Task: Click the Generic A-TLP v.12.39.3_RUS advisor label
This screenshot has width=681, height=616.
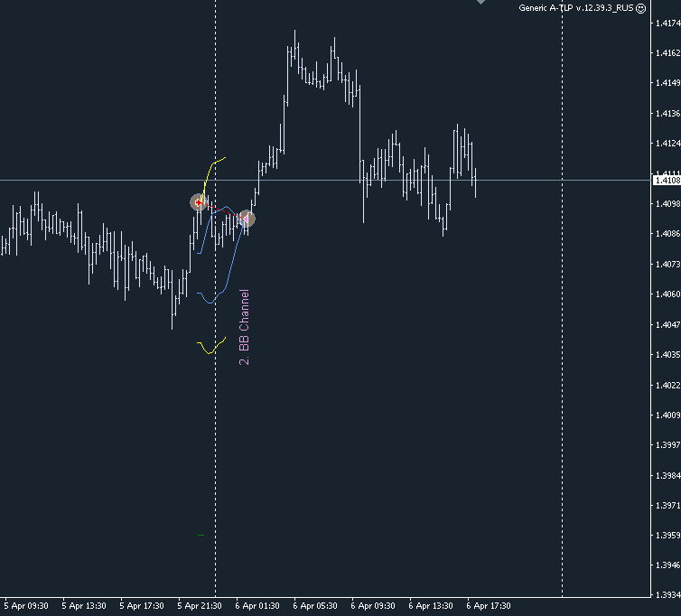Action: click(576, 8)
